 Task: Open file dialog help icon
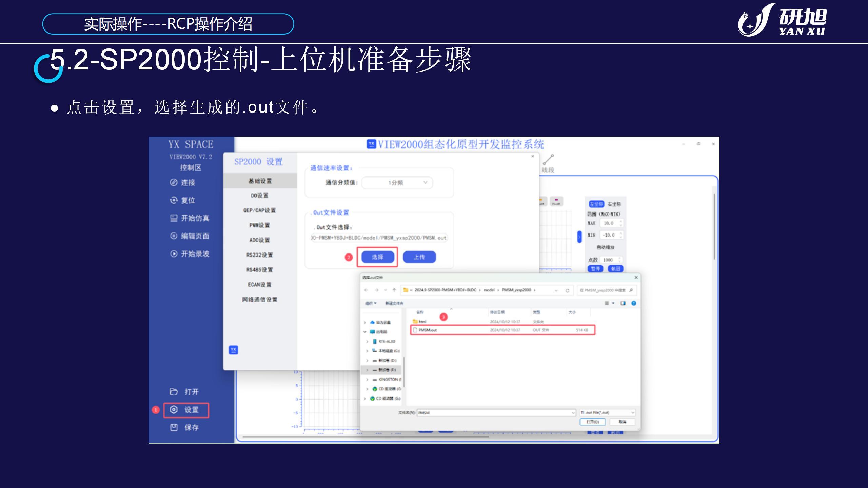click(634, 303)
